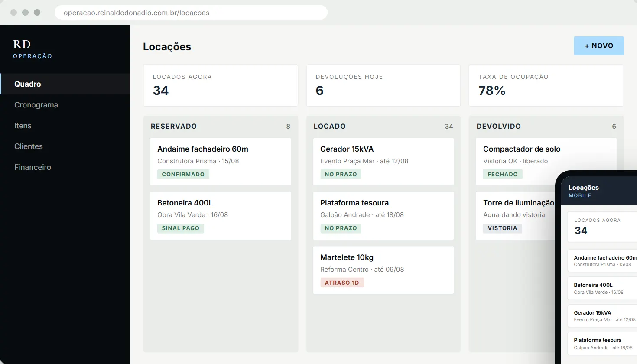The height and width of the screenshot is (364, 637).
Task: Open the Betoneira 400L card in Reservado column
Action: pyautogui.click(x=221, y=216)
